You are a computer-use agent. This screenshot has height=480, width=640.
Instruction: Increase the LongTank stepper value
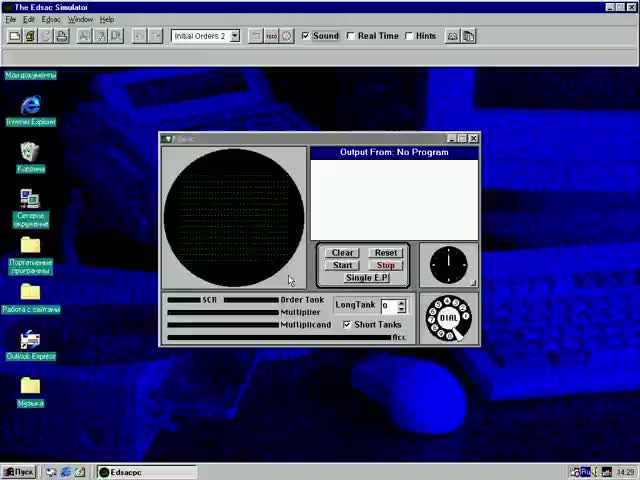pos(401,302)
